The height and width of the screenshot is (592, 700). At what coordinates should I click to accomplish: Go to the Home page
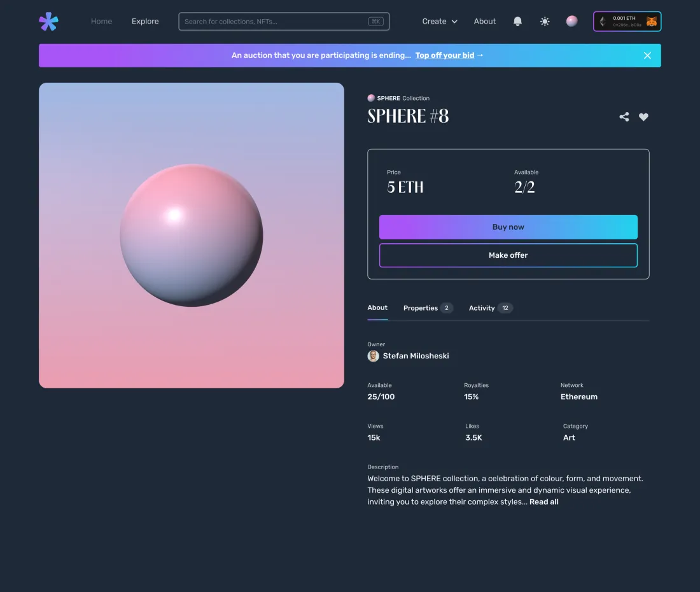(x=101, y=22)
